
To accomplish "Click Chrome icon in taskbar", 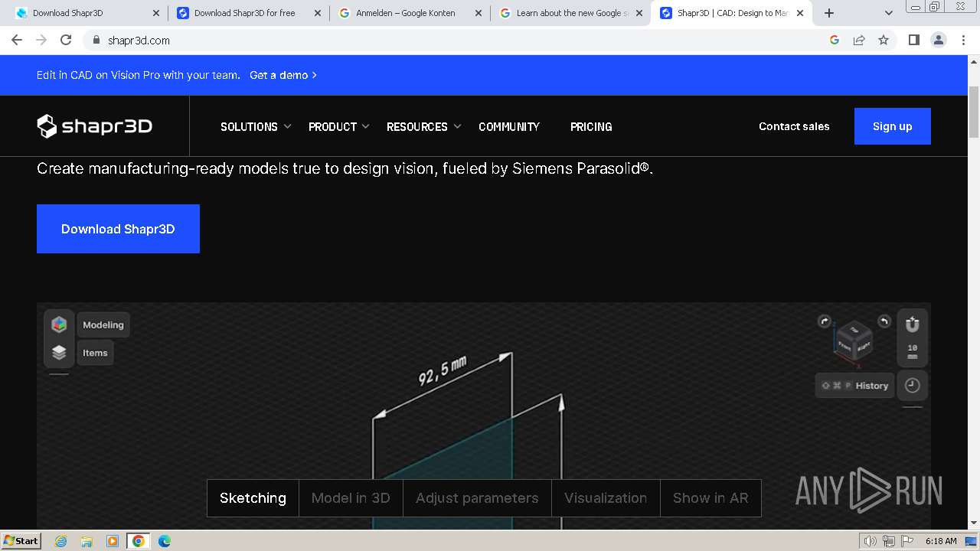I will click(139, 541).
